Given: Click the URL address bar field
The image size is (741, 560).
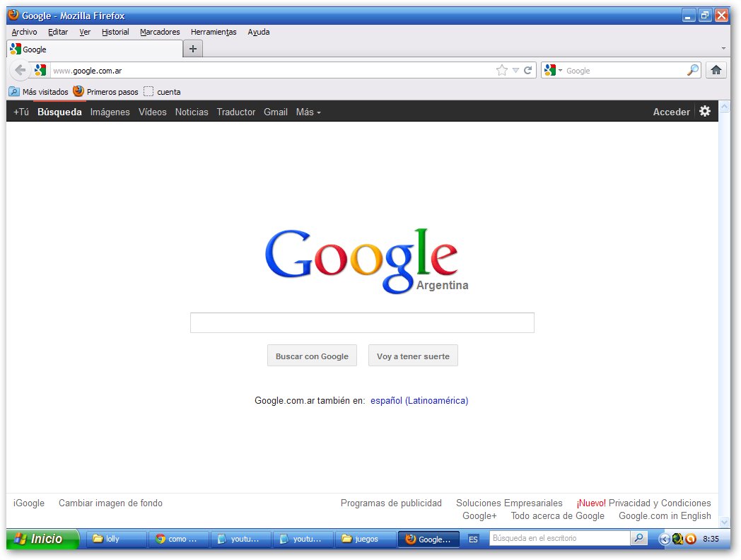Looking at the screenshot, I should point(272,71).
